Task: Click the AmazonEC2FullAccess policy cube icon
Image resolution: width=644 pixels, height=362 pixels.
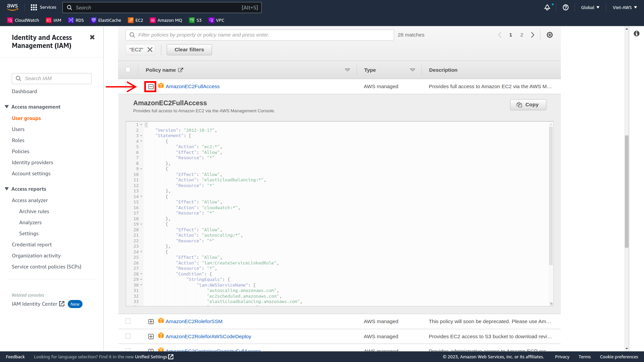Action: (x=161, y=86)
